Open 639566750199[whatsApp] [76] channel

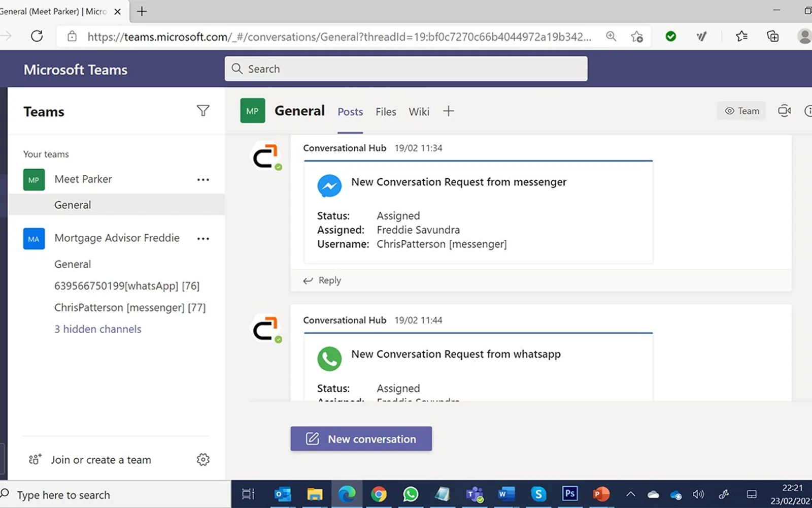point(127,286)
